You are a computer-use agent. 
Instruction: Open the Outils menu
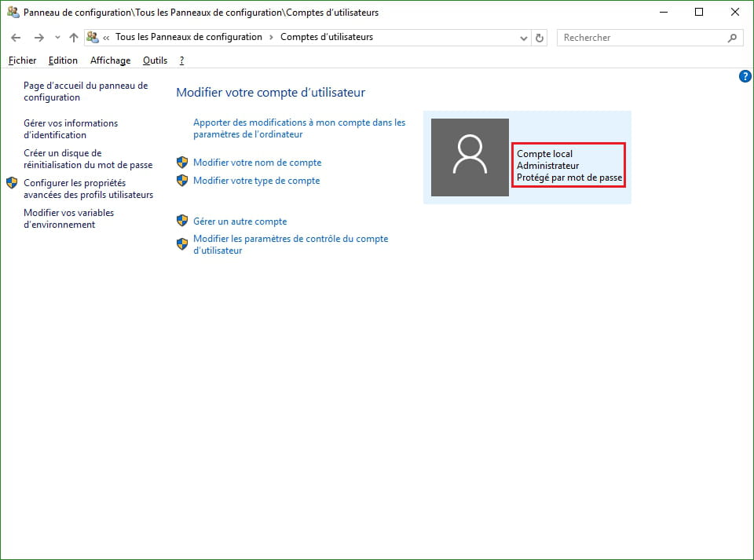[155, 60]
